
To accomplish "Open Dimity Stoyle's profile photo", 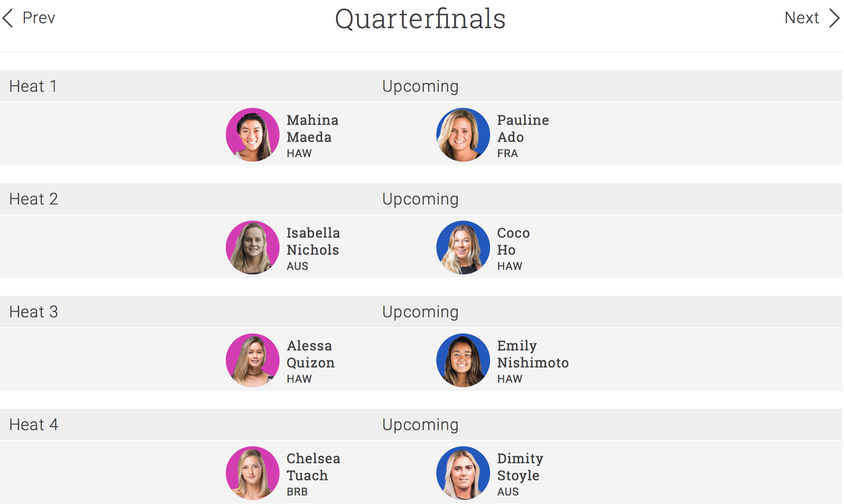I will (x=463, y=473).
